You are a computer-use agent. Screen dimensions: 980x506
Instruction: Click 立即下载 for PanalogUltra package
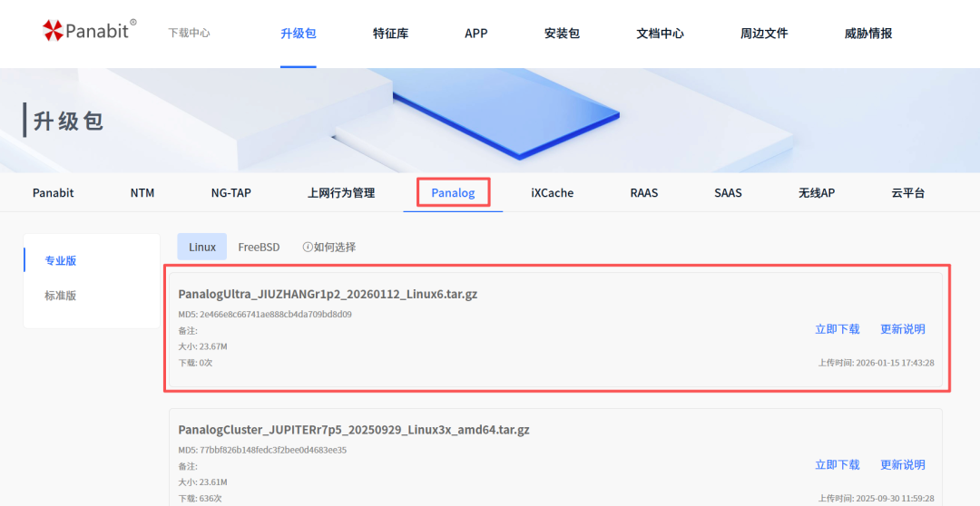[837, 329]
